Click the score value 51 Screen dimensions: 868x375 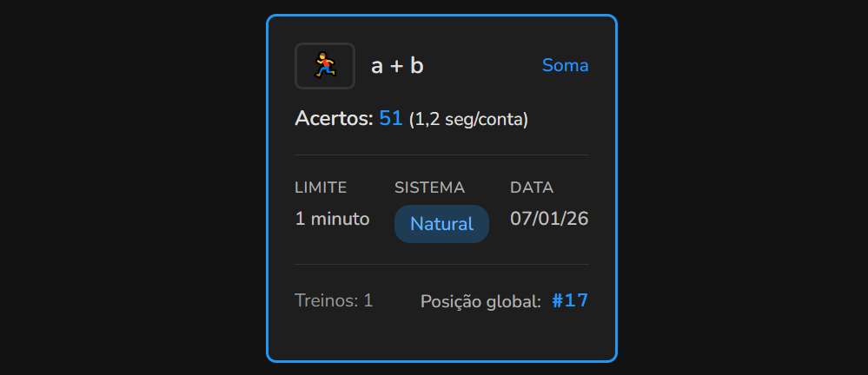391,119
